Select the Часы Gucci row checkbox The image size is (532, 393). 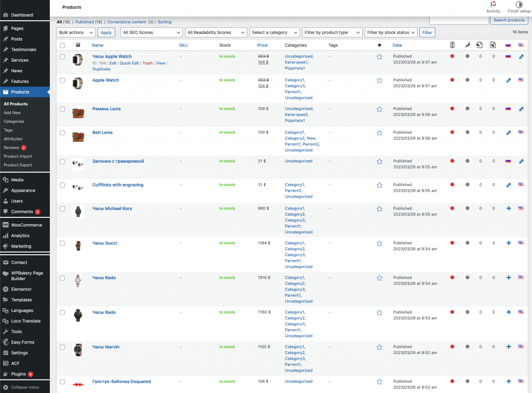click(62, 243)
